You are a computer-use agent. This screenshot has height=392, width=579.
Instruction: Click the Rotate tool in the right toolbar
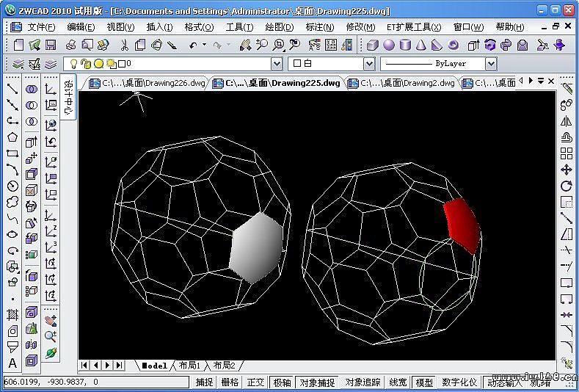tap(566, 186)
